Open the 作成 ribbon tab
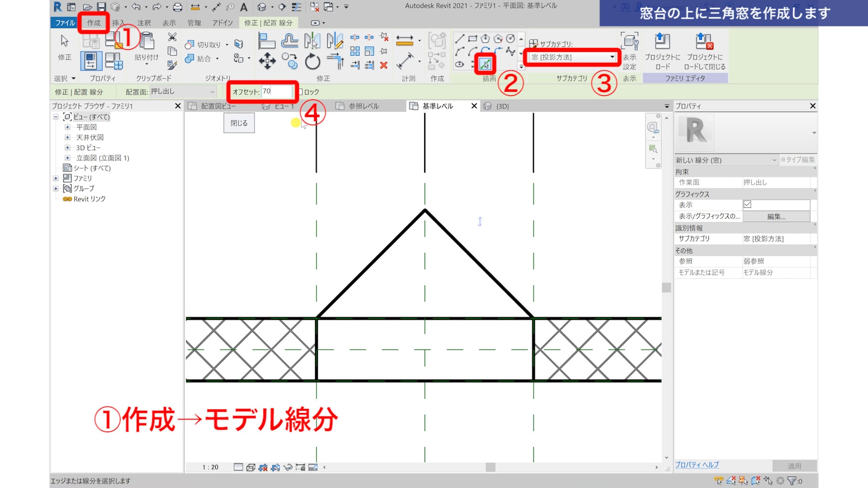Viewport: 868px width, 488px height. (94, 23)
